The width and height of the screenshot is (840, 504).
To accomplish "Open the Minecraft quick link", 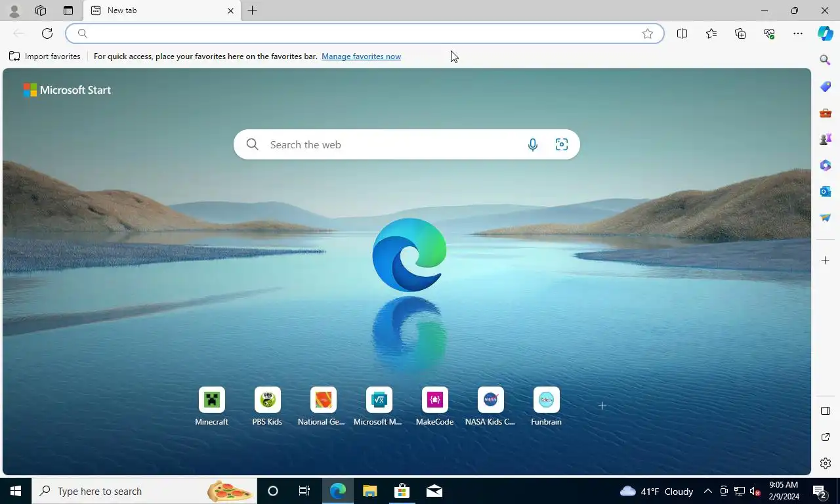I will 211,407.
